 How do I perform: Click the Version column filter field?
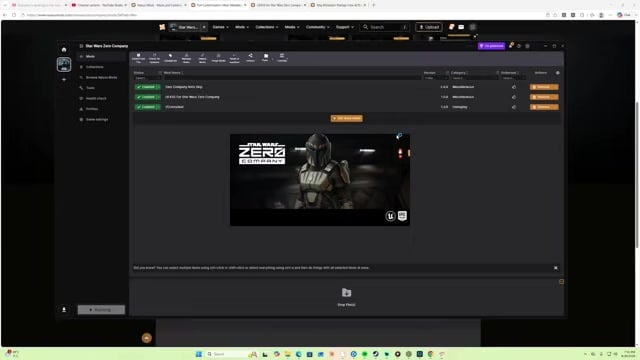[436, 78]
